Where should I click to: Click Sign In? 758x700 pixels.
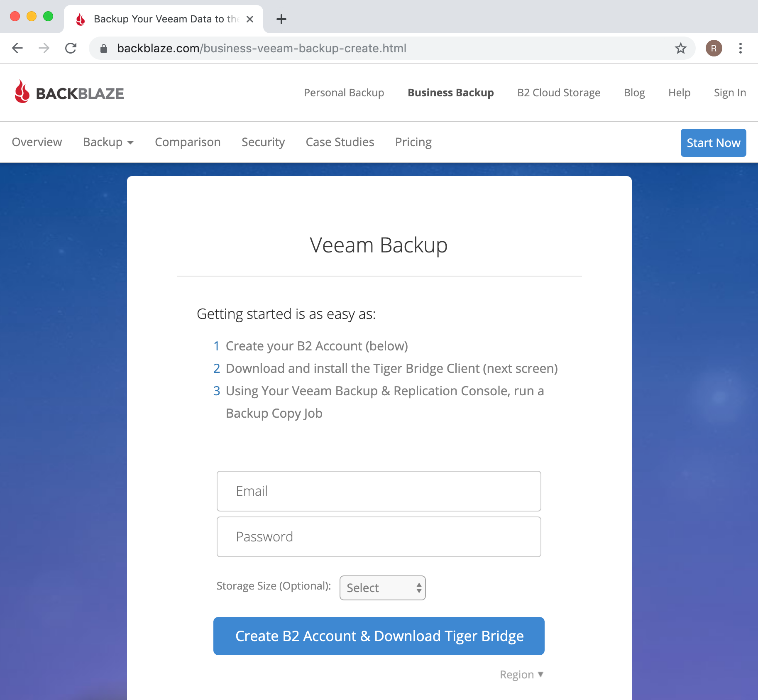coord(730,93)
